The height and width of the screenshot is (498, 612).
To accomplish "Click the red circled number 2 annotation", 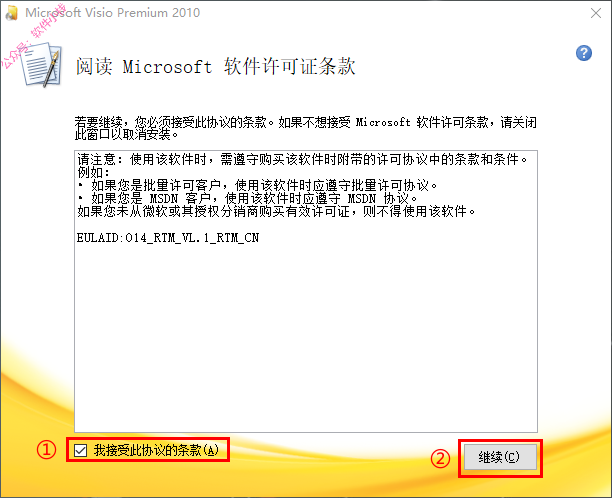I will pyautogui.click(x=440, y=458).
